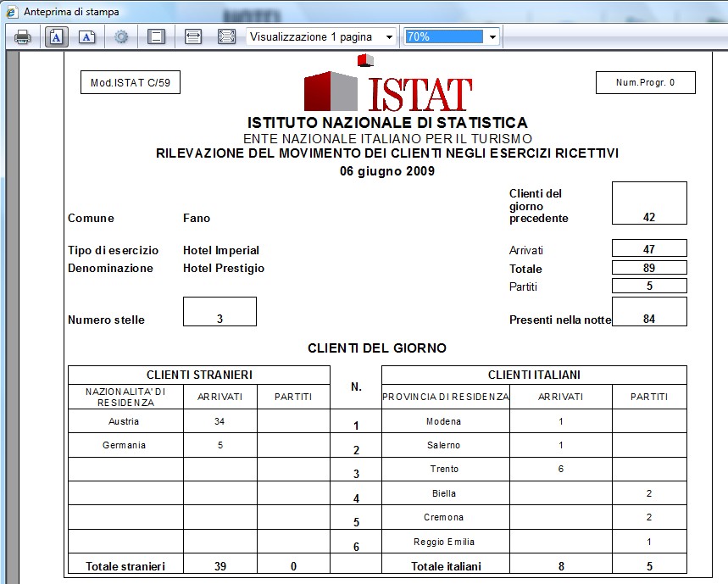
Task: Click 'Hotel Imperial' text
Action: (221, 250)
